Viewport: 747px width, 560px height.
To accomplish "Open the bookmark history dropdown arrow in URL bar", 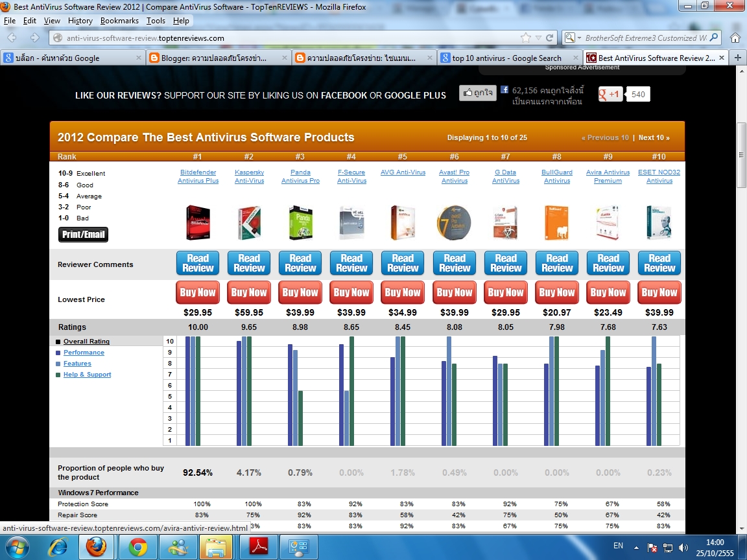I will click(538, 38).
